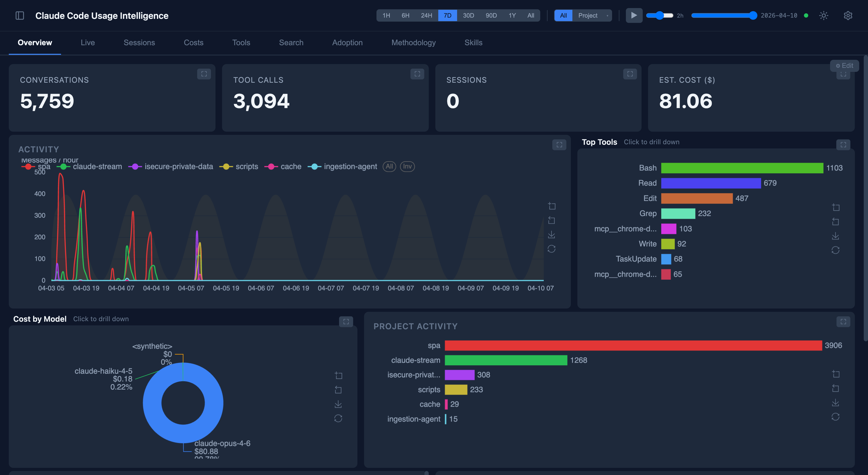The image size is (868, 475).
Task: Expand the Tool Calls card to fullscreen
Action: point(417,74)
